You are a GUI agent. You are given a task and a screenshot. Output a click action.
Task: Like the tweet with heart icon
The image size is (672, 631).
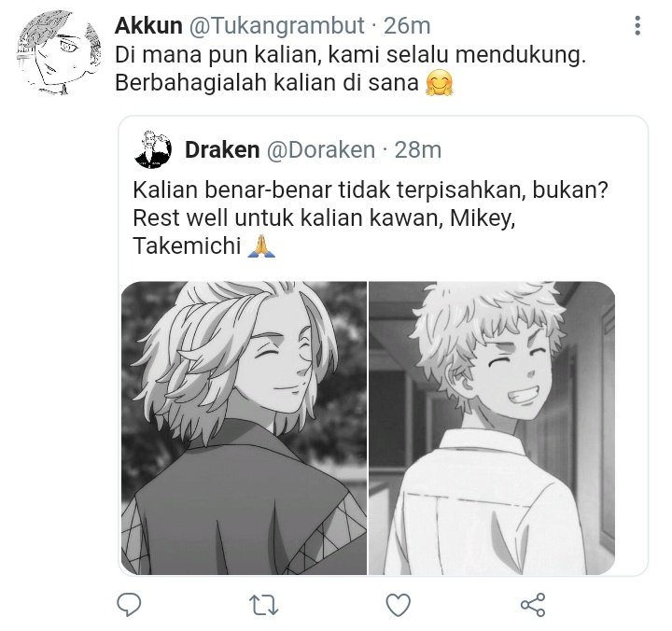pyautogui.click(x=399, y=605)
